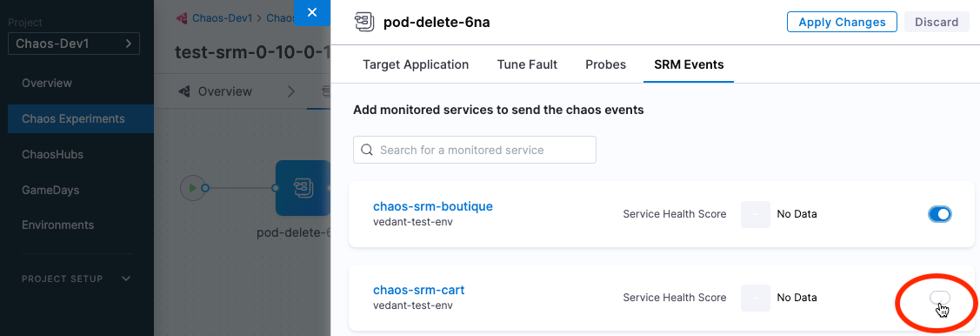Select the pod-delete node in workflow canvas

(303, 188)
